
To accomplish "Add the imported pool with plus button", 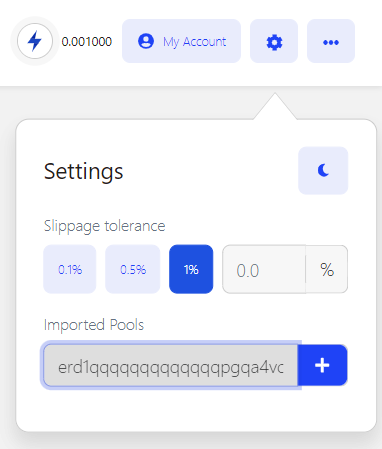I will (x=322, y=365).
